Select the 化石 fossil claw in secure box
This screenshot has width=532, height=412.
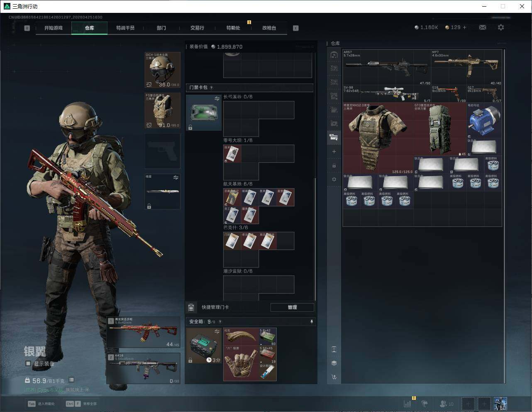point(241,337)
